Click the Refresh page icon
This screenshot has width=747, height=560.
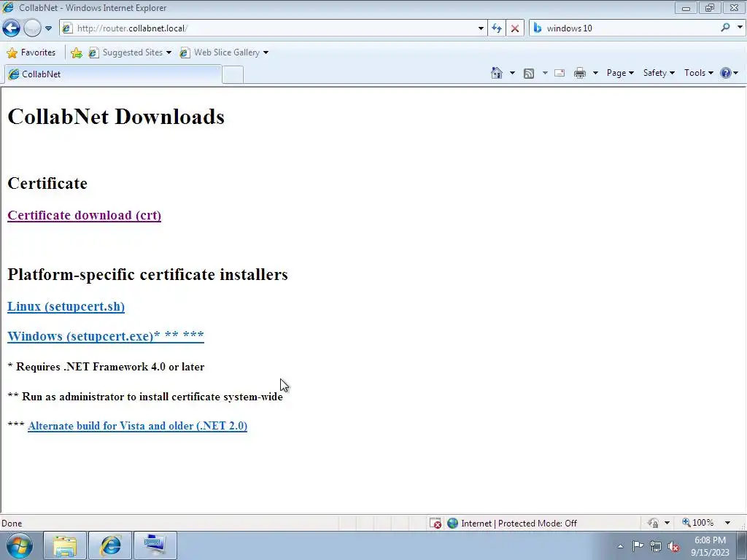[x=497, y=28]
